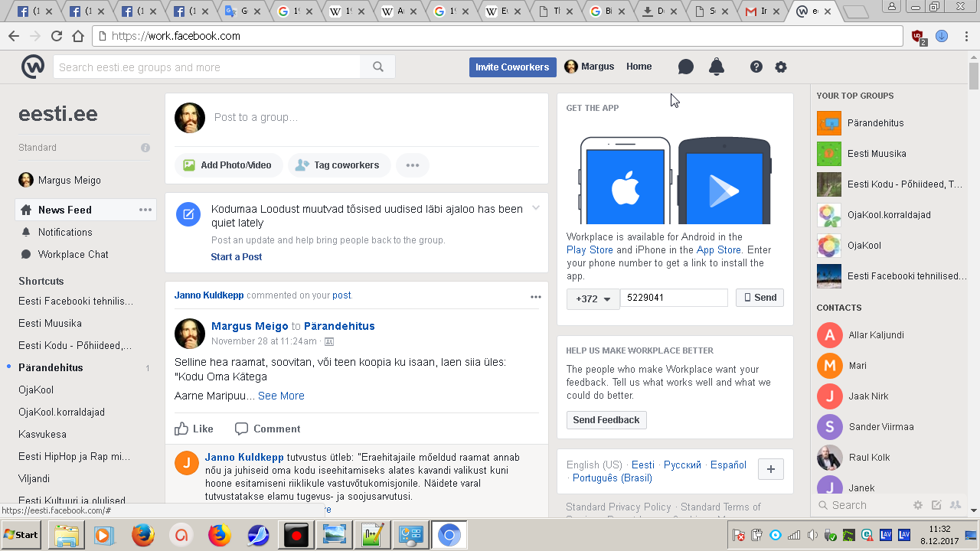Click the new message compose icon in chat bar
980x551 pixels.
coord(936,505)
